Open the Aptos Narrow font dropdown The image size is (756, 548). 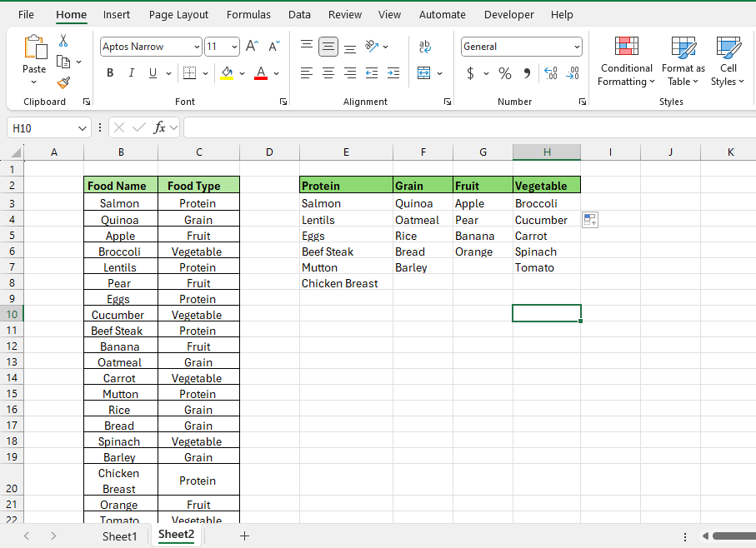pyautogui.click(x=197, y=47)
